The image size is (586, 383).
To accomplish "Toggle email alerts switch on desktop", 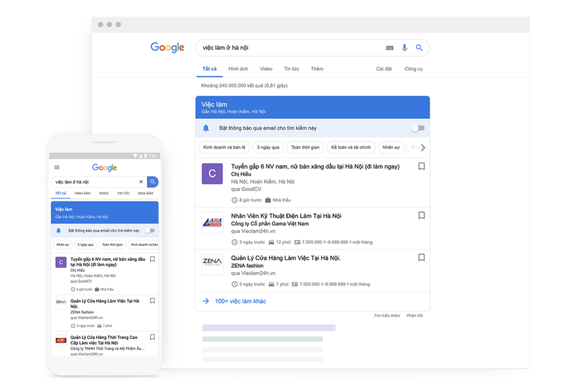I will click(x=418, y=128).
